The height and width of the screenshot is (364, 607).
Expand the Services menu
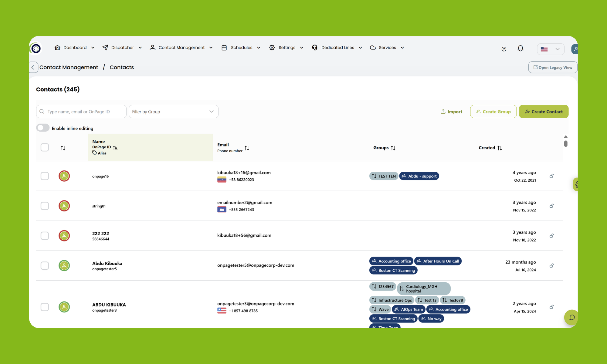point(387,48)
